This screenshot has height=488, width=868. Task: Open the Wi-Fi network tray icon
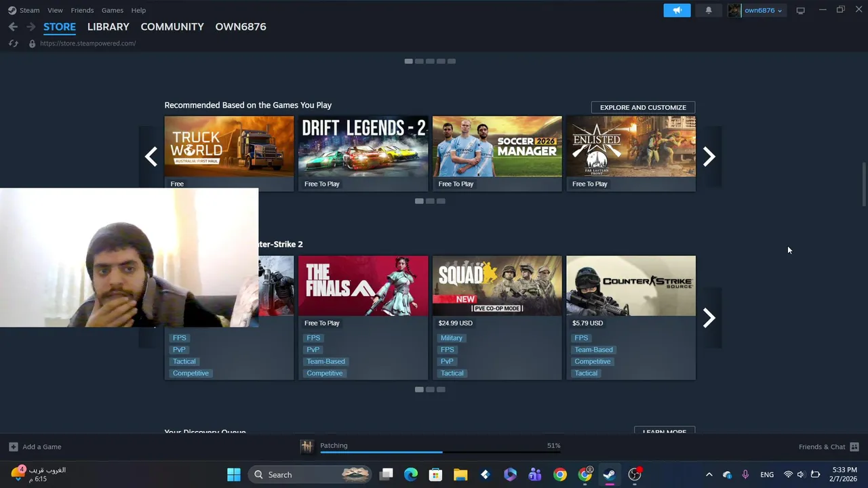click(x=788, y=474)
